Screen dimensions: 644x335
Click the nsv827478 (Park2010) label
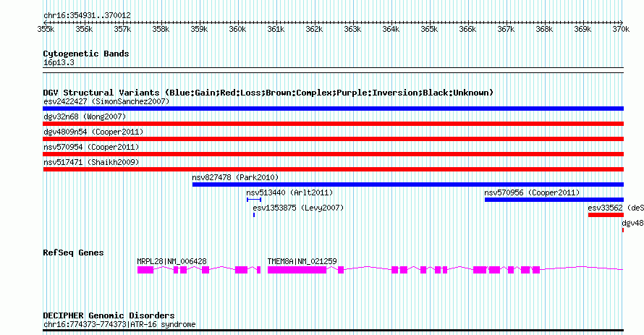(235, 177)
